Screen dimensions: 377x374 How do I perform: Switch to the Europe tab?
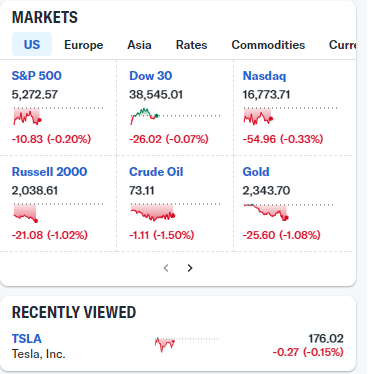coord(84,45)
